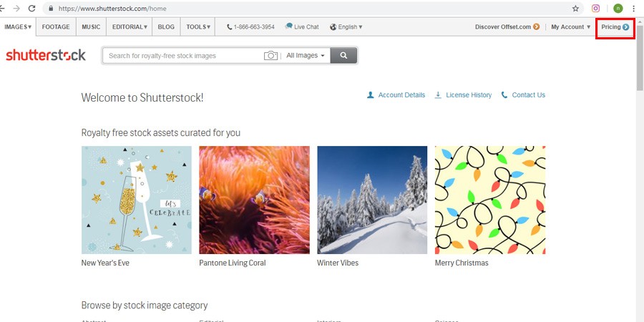The height and width of the screenshot is (322, 644).
Task: Click the site padlock security icon
Action: 51,9
